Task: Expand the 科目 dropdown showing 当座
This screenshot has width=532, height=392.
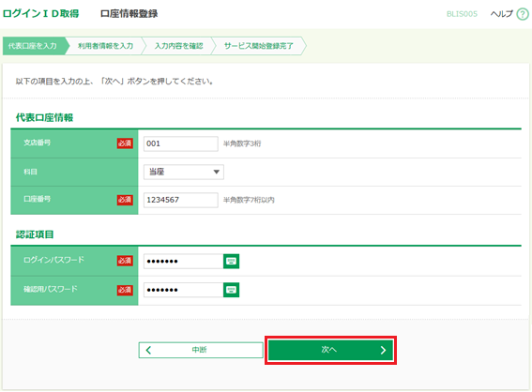Action: [x=184, y=172]
